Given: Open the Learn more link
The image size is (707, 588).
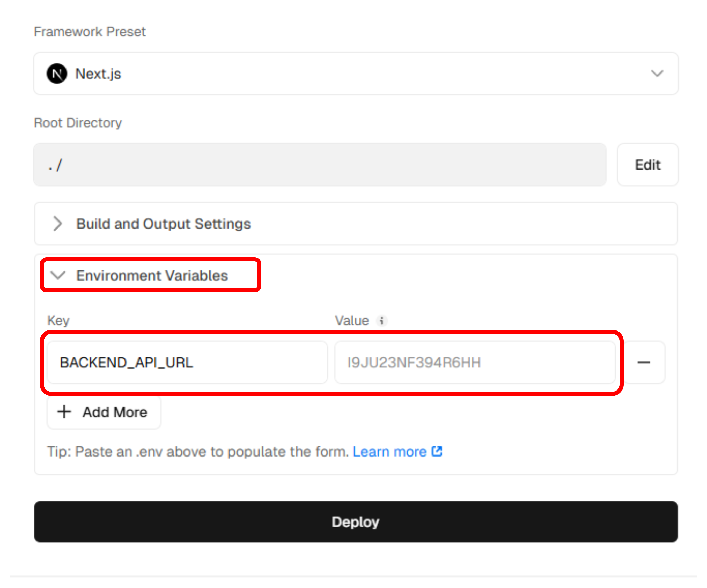Looking at the screenshot, I should [x=389, y=452].
